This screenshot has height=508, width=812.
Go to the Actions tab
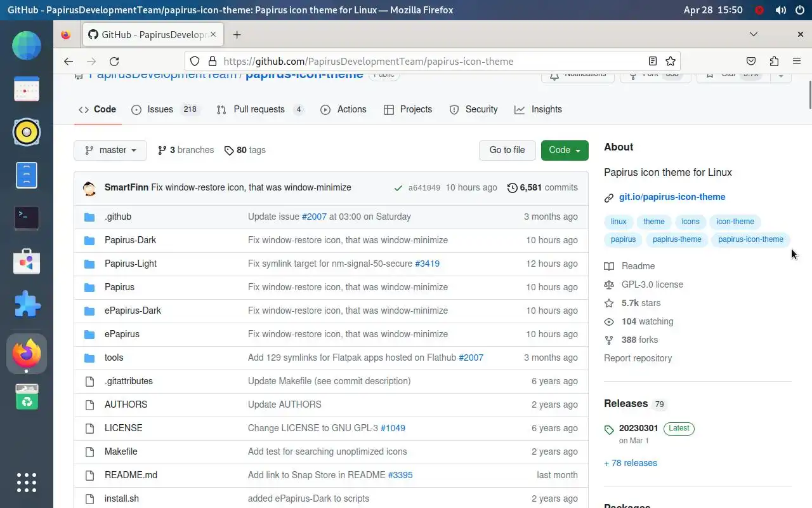pyautogui.click(x=344, y=110)
